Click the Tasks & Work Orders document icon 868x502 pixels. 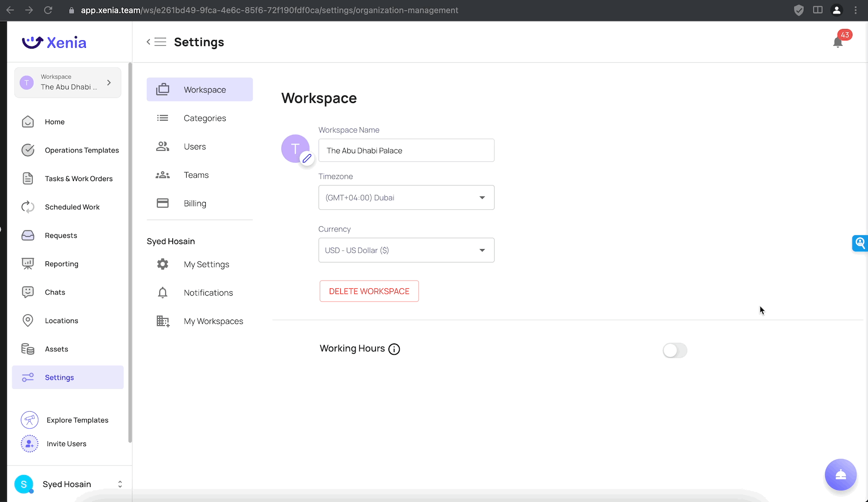(28, 178)
